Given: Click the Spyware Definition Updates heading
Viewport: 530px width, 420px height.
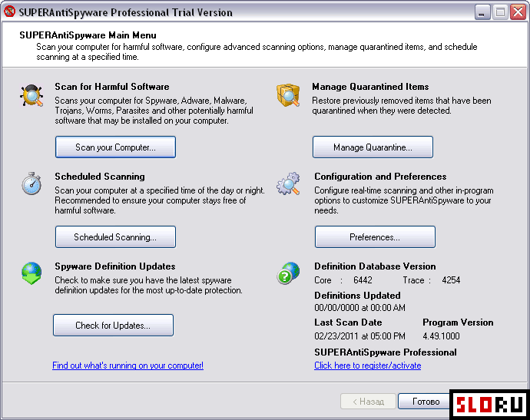Looking at the screenshot, I should tap(115, 266).
